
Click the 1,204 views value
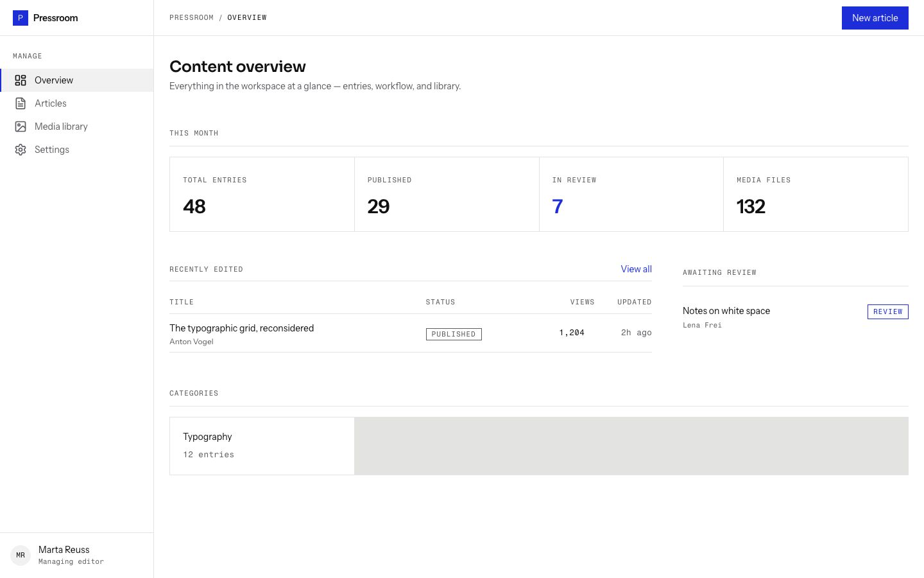(x=572, y=333)
